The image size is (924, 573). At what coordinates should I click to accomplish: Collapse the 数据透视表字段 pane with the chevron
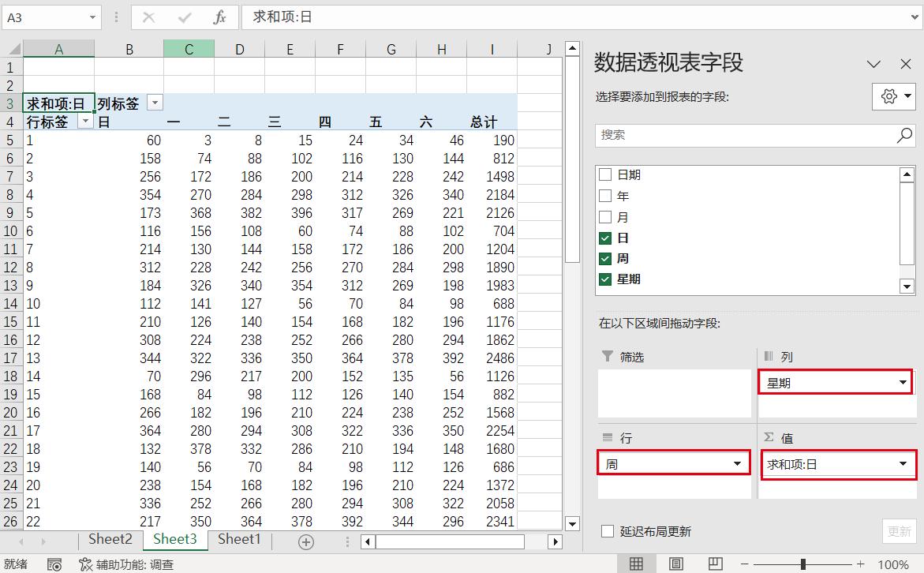(x=873, y=64)
